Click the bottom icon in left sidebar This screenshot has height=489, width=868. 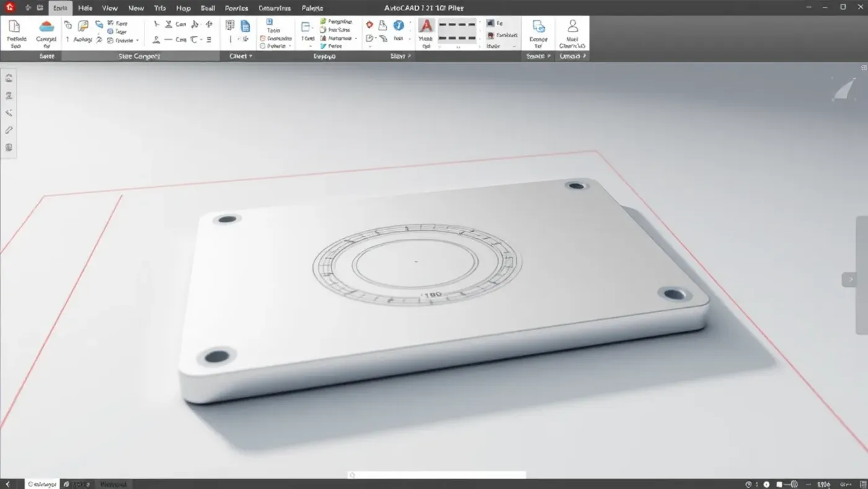coord(9,148)
